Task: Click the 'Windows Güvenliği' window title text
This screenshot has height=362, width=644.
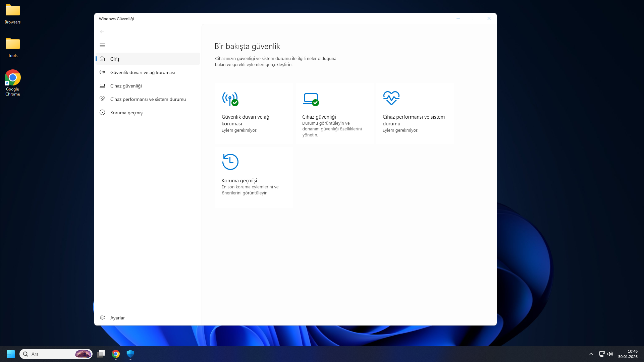Action: (116, 18)
